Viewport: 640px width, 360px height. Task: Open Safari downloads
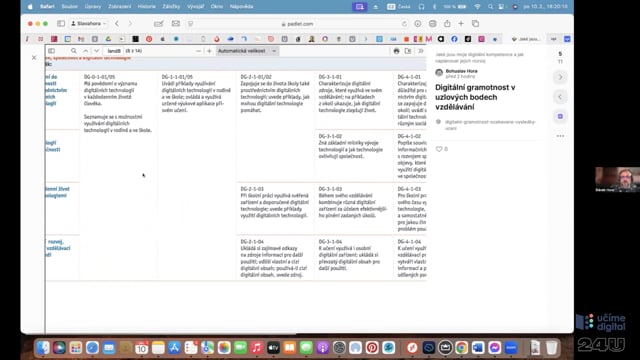coord(418,24)
